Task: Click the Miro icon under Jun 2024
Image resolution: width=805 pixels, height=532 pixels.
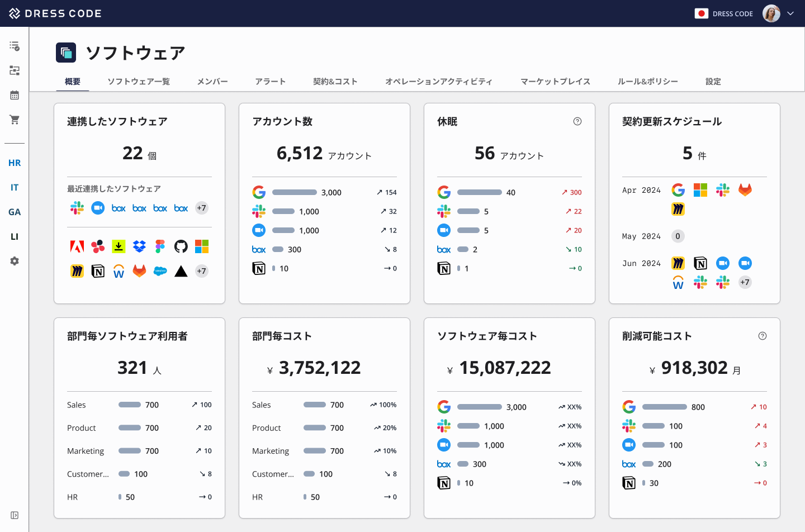Action: (678, 263)
